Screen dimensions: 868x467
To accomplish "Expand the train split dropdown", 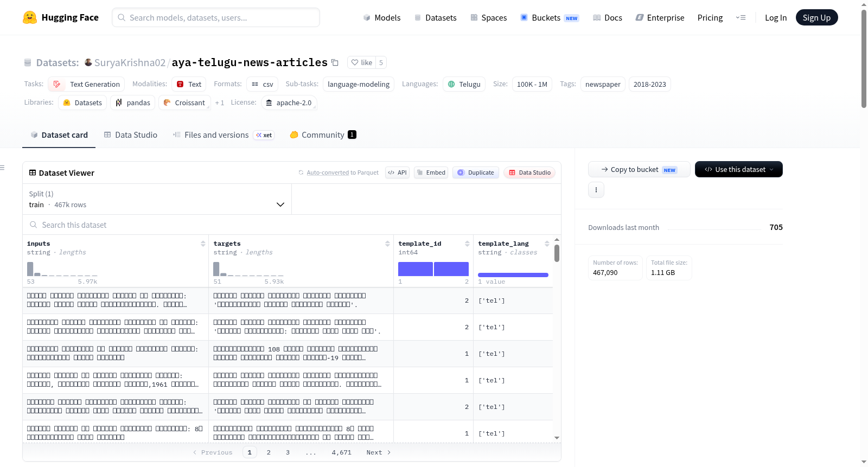I will [x=157, y=199].
